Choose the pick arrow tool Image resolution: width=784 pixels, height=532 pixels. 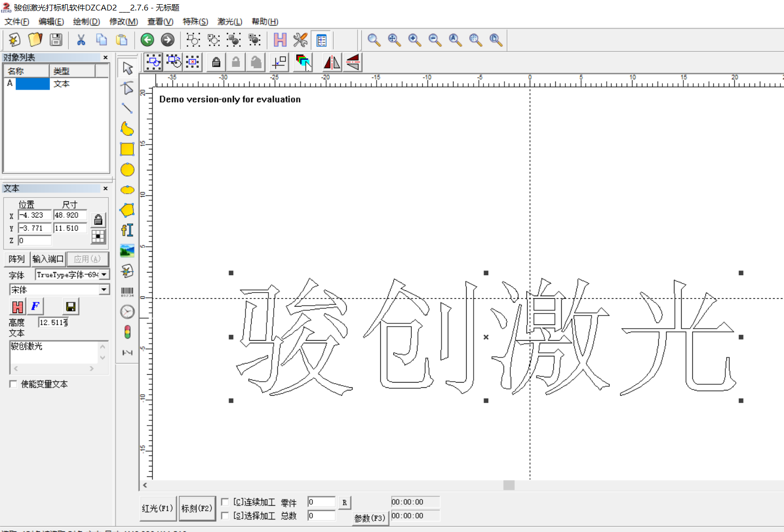(x=127, y=68)
